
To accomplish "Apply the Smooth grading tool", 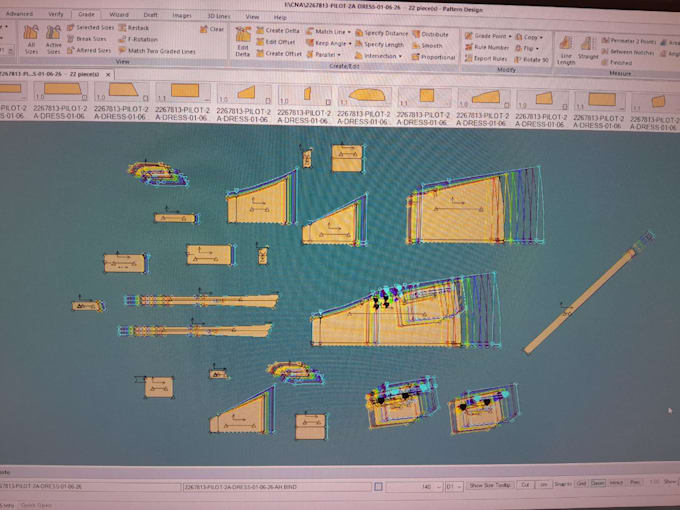I will 428,46.
